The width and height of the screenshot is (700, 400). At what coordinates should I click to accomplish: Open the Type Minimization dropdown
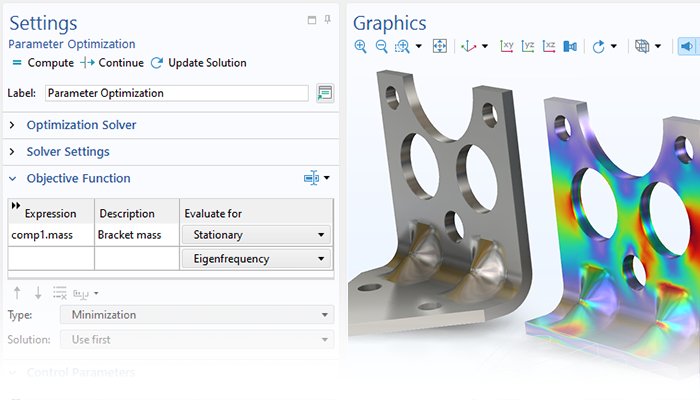[x=197, y=315]
